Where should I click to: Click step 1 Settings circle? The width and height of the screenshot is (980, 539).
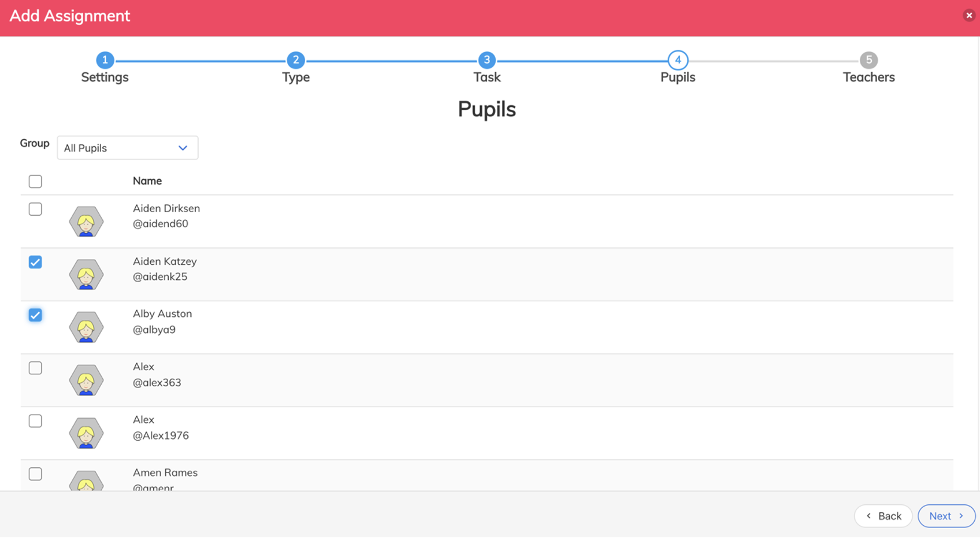click(x=105, y=60)
